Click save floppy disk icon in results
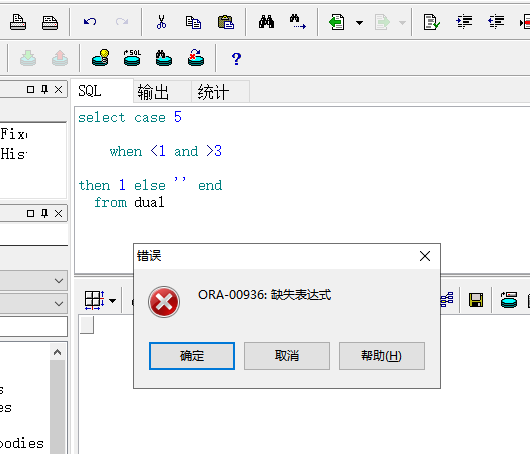Image resolution: width=530 pixels, height=454 pixels. tap(476, 300)
